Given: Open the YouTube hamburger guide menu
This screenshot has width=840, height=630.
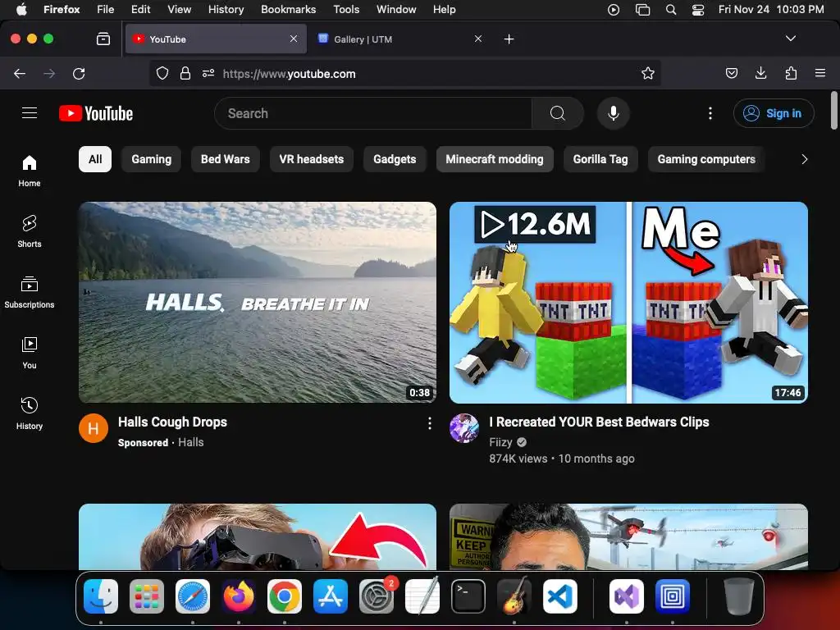Looking at the screenshot, I should point(30,113).
